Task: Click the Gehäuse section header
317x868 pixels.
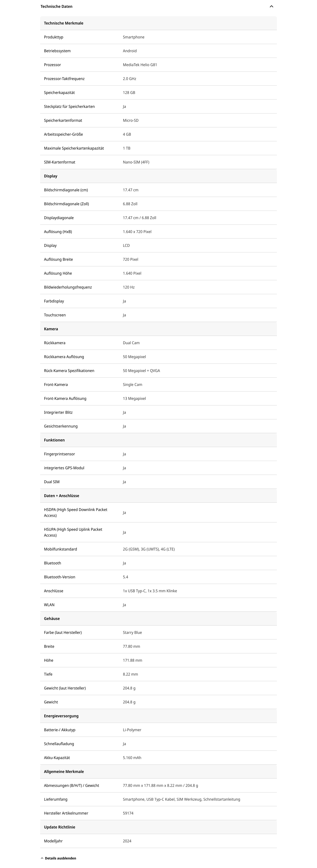Action: coord(52,619)
